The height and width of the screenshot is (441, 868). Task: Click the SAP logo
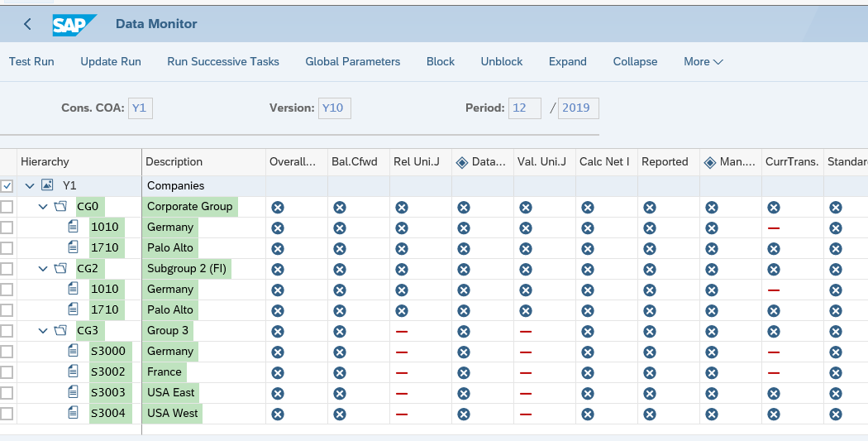click(x=74, y=24)
